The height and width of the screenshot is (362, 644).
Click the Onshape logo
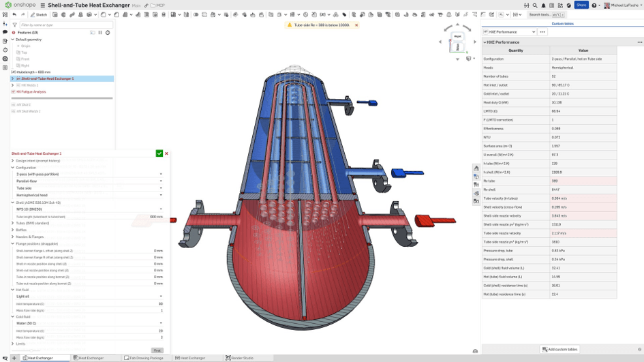(22, 5)
